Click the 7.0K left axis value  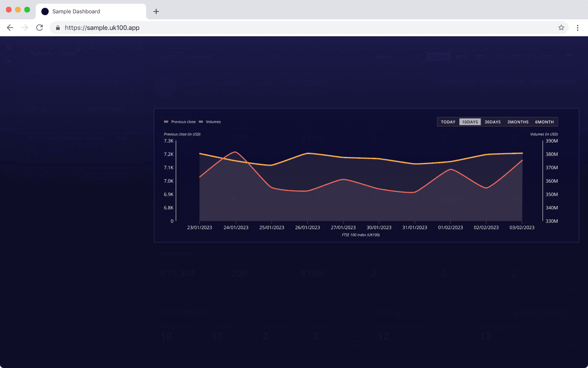(169, 181)
